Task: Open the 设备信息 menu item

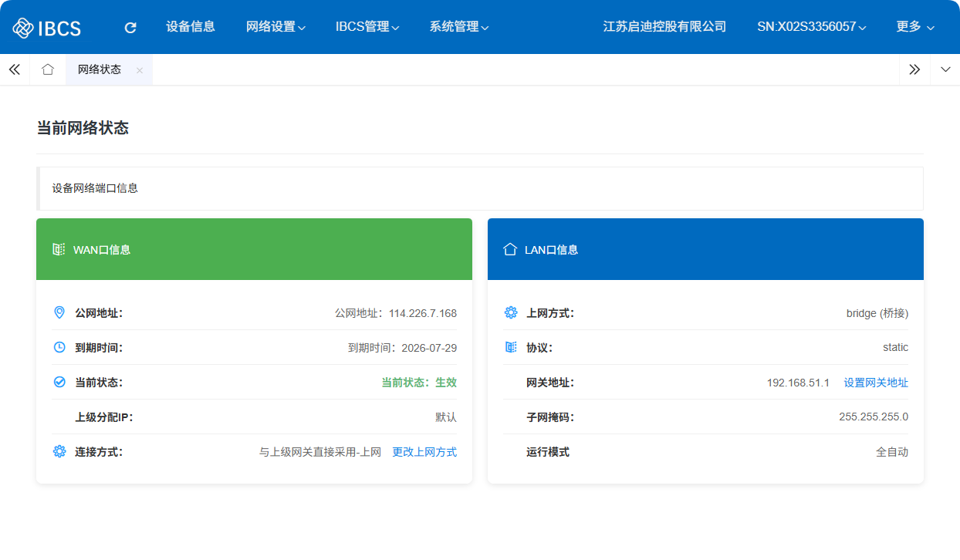Action: [x=191, y=27]
